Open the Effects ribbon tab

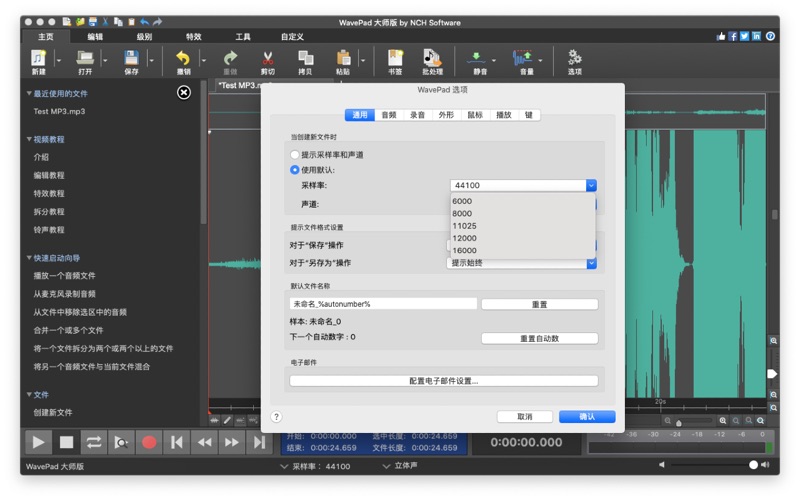[x=193, y=37]
